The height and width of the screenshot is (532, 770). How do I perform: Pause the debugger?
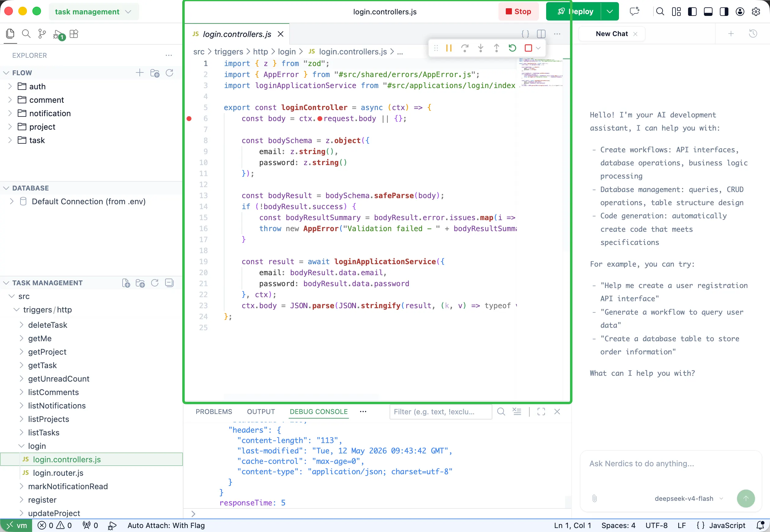(449, 48)
